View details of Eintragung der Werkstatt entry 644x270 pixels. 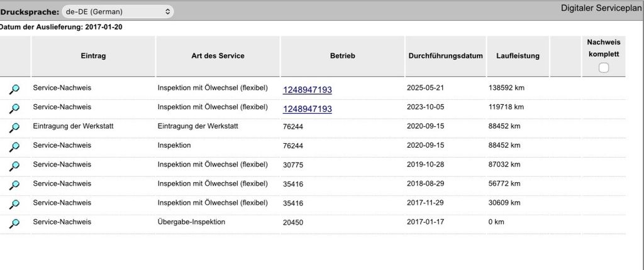click(14, 127)
